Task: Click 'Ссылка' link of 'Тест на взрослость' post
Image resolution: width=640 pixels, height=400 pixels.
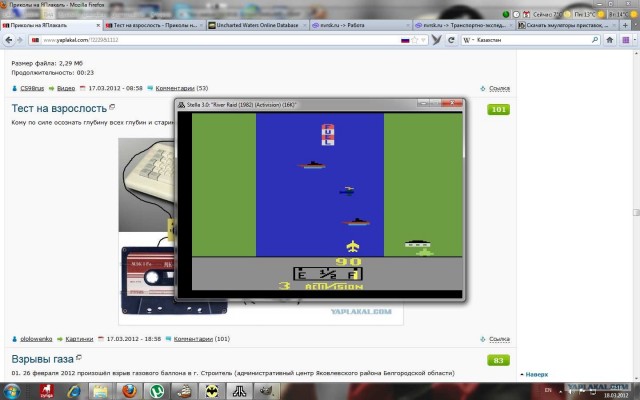Action: point(499,339)
